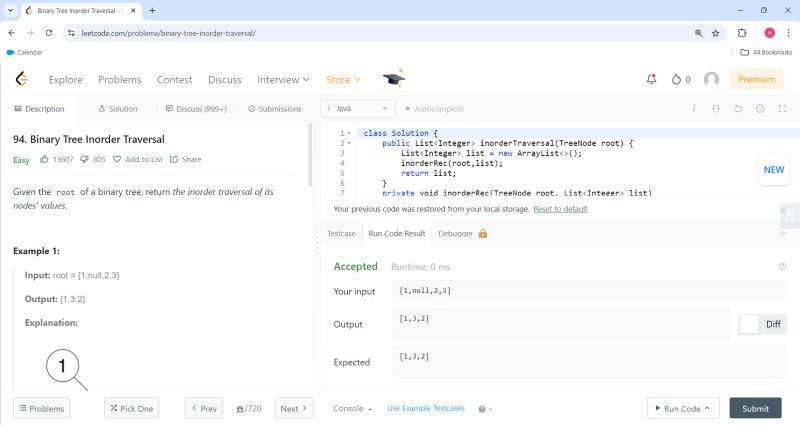Expand the Interview menu
The height and width of the screenshot is (425, 800).
(283, 80)
